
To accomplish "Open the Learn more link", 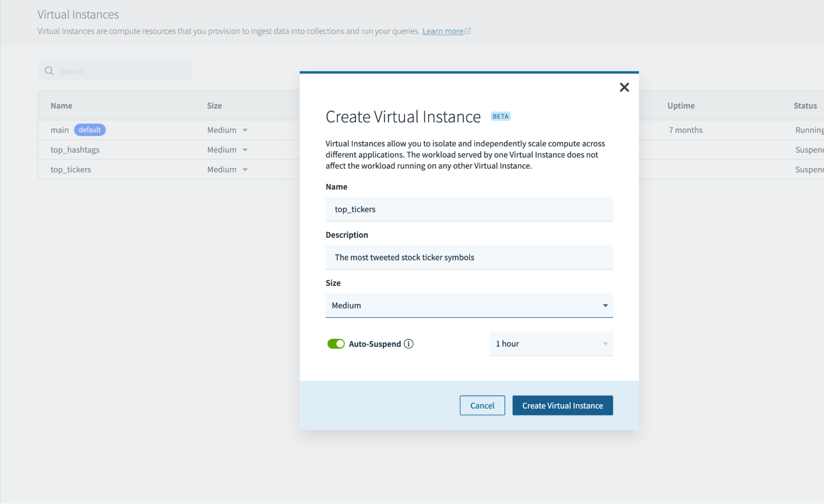I will tap(443, 31).
